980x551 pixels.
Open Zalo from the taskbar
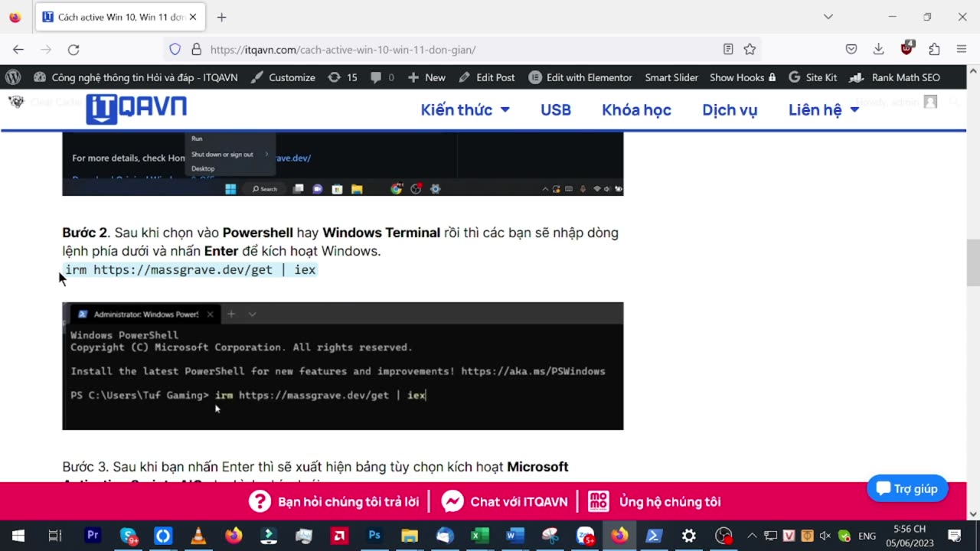click(x=586, y=536)
